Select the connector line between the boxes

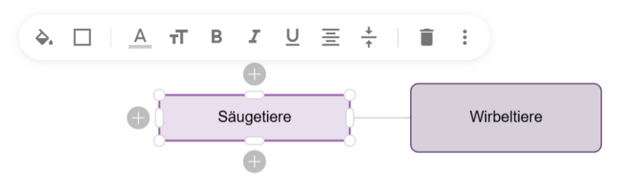click(382, 118)
